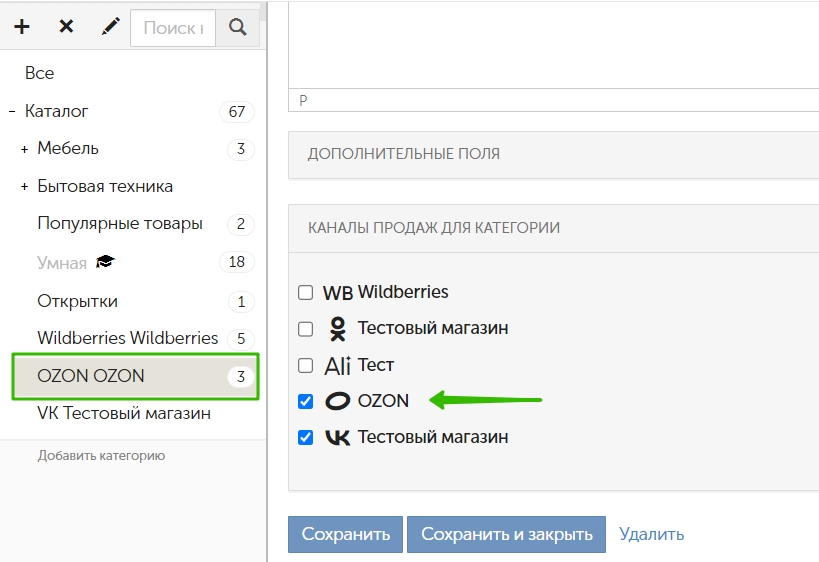
Task: Select the Открытки category
Action: click(x=77, y=301)
